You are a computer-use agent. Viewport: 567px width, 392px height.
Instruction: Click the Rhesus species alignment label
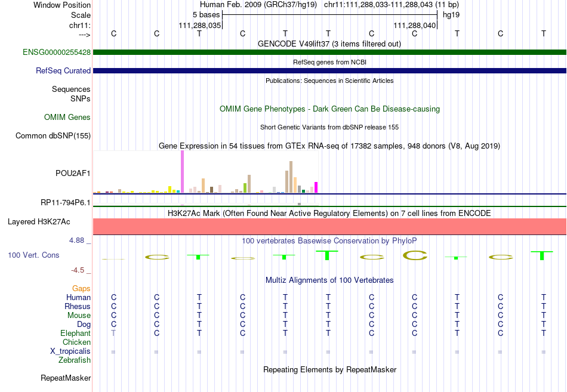(x=78, y=306)
